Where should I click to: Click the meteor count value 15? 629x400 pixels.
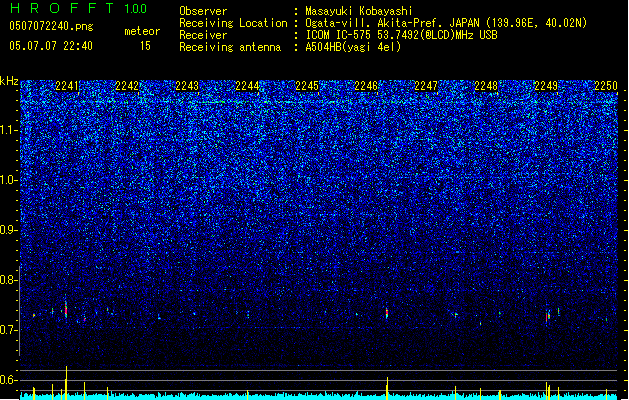[145, 46]
